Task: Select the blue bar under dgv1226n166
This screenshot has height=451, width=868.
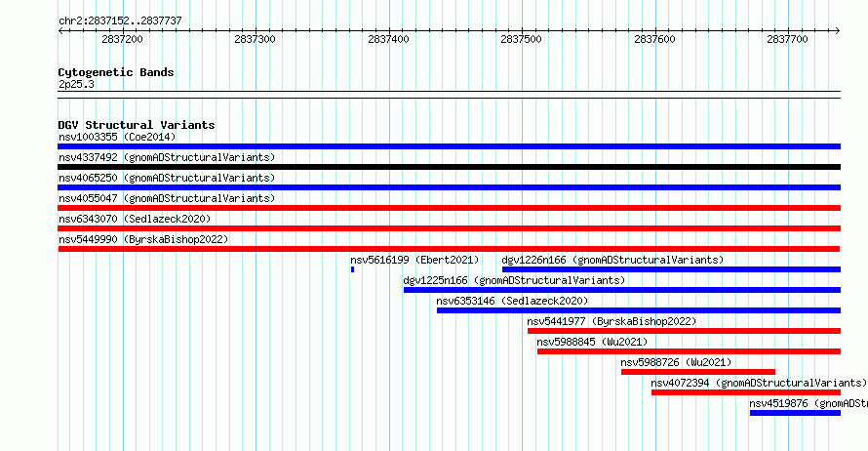Action: pos(671,269)
